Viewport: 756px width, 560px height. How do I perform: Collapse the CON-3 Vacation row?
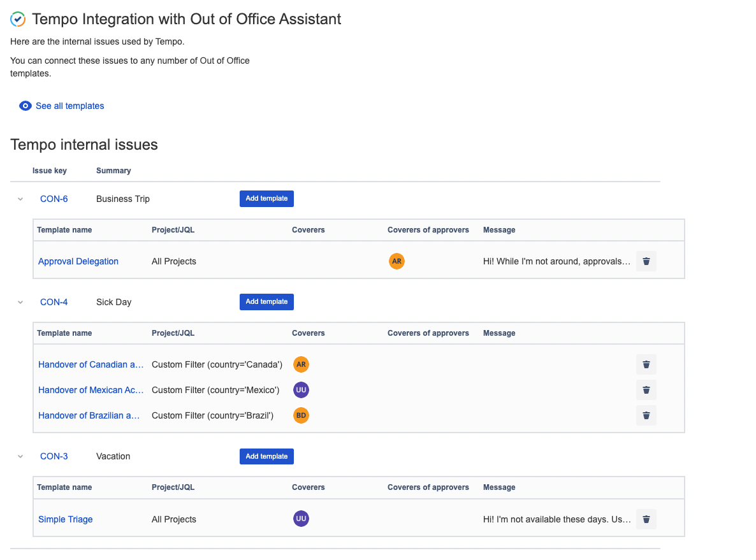(20, 456)
